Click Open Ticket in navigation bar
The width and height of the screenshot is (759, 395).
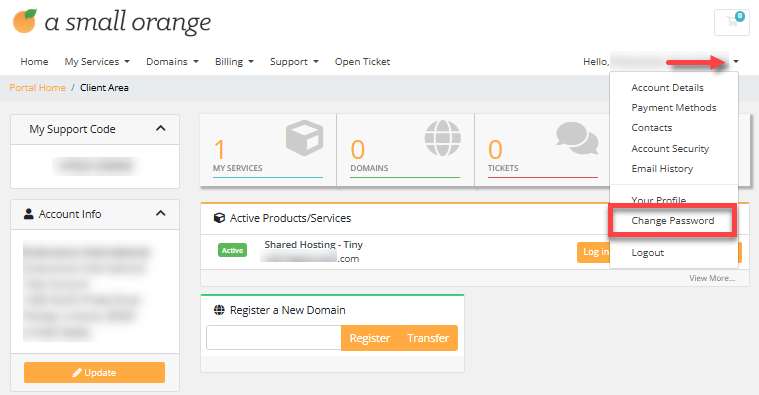[362, 61]
